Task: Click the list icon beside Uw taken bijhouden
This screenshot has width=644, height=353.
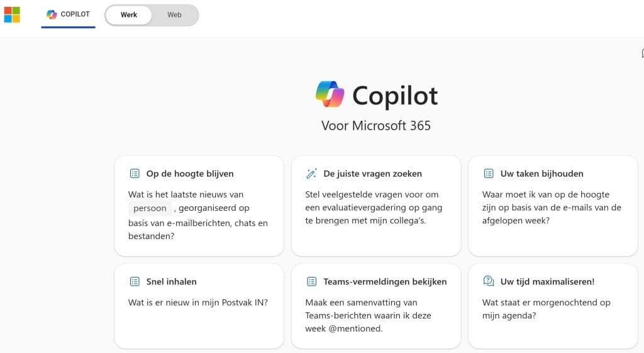Action: (489, 174)
